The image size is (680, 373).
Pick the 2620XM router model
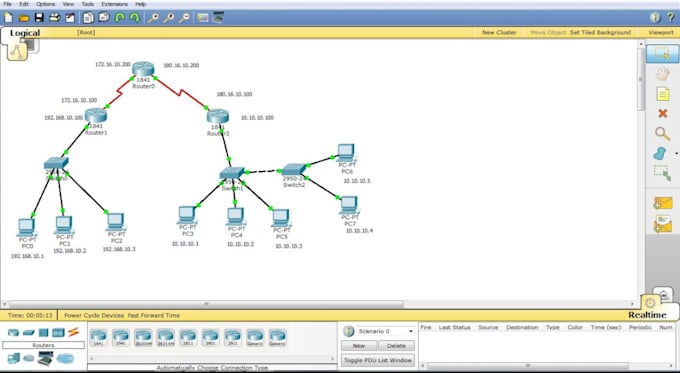point(143,337)
